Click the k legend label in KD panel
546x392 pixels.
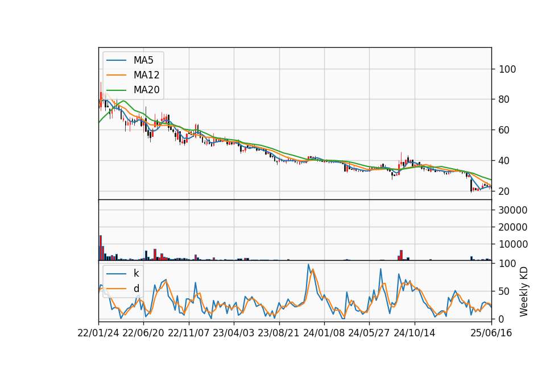(136, 273)
